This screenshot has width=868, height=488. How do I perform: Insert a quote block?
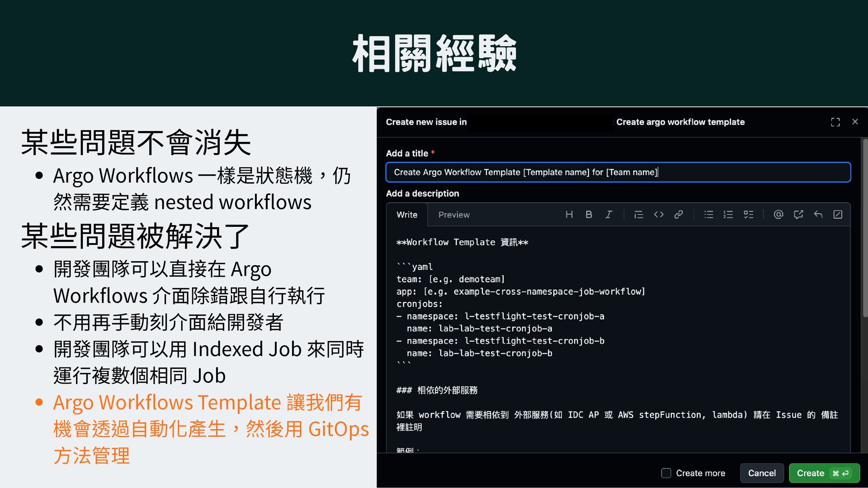[638, 215]
